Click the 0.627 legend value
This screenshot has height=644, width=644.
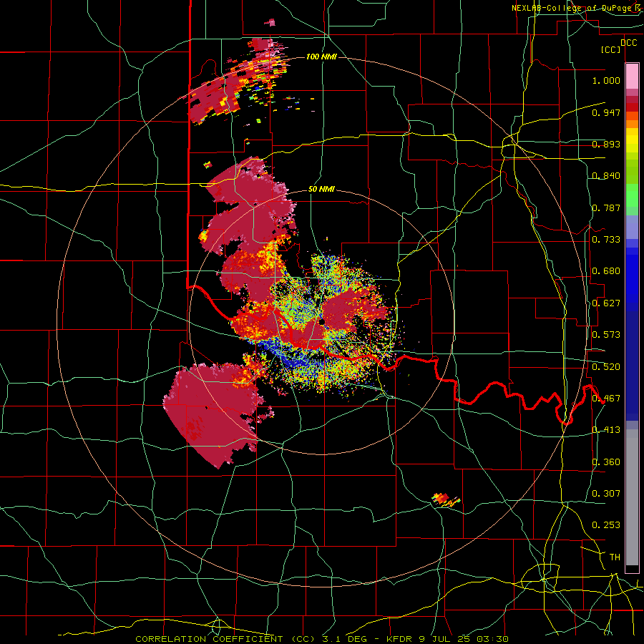[606, 303]
